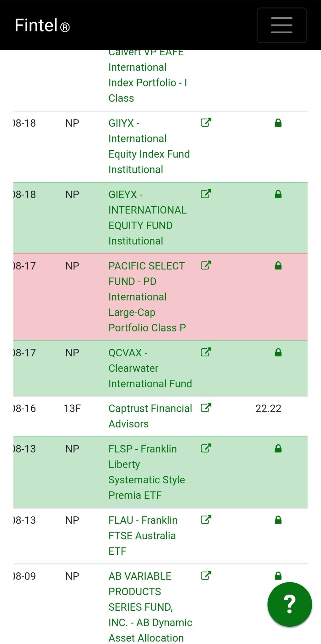Open QCVAX Clearwater International Fund link

click(150, 368)
